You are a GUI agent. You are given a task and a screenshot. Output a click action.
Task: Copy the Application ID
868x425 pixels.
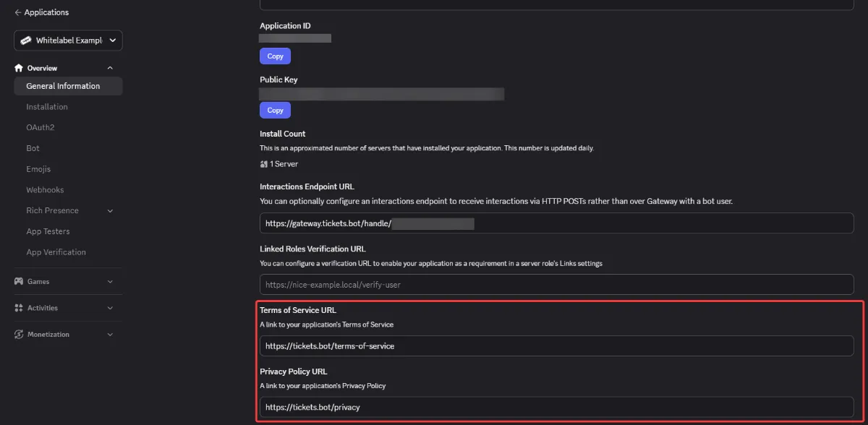pyautogui.click(x=275, y=56)
